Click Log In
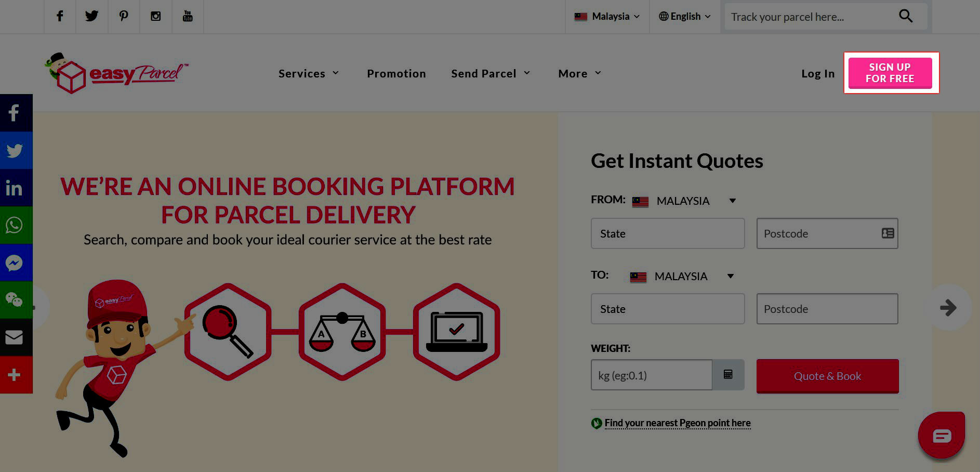980x472 pixels. 818,73
